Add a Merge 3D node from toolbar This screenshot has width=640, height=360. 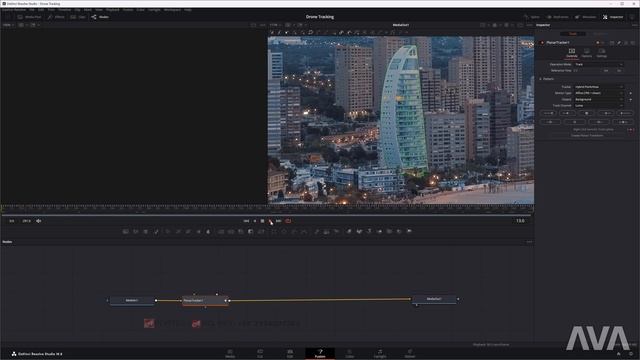379,231
